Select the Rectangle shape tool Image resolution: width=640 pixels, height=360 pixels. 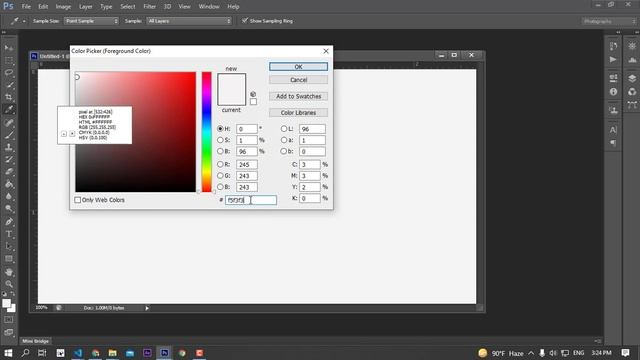9,259
